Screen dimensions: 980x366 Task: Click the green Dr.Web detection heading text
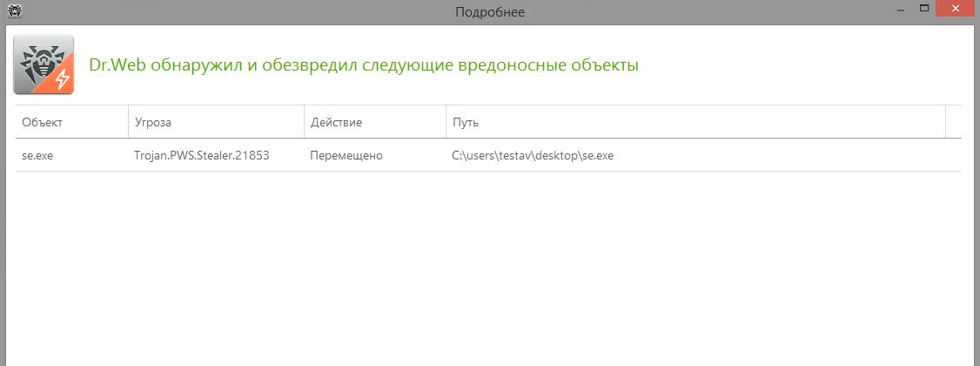coord(364,65)
